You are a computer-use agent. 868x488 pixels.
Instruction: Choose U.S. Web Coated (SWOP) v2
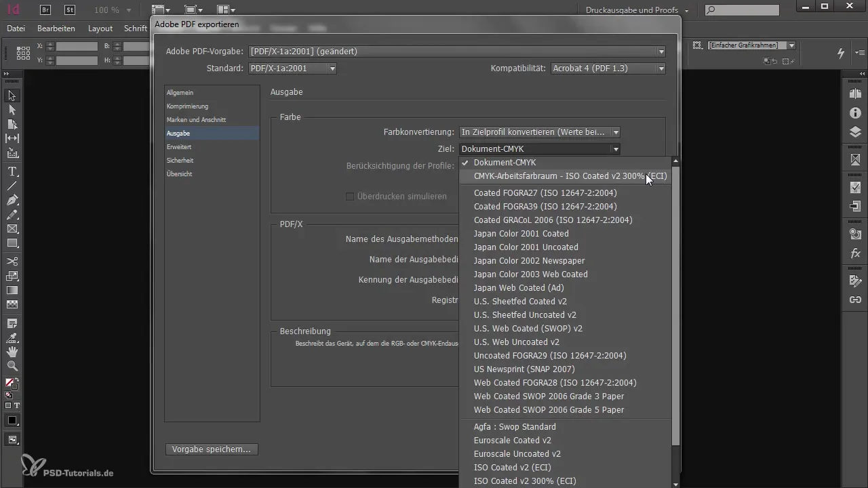(565, 329)
